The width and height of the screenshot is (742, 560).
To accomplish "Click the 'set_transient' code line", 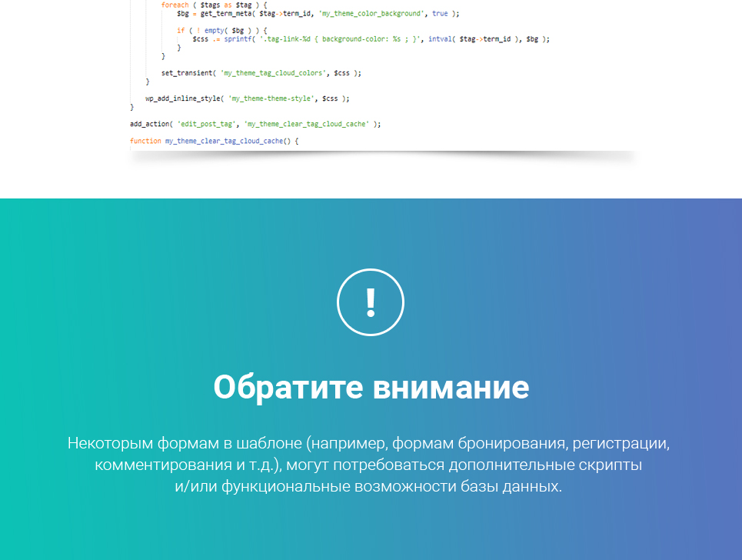I will pos(261,73).
